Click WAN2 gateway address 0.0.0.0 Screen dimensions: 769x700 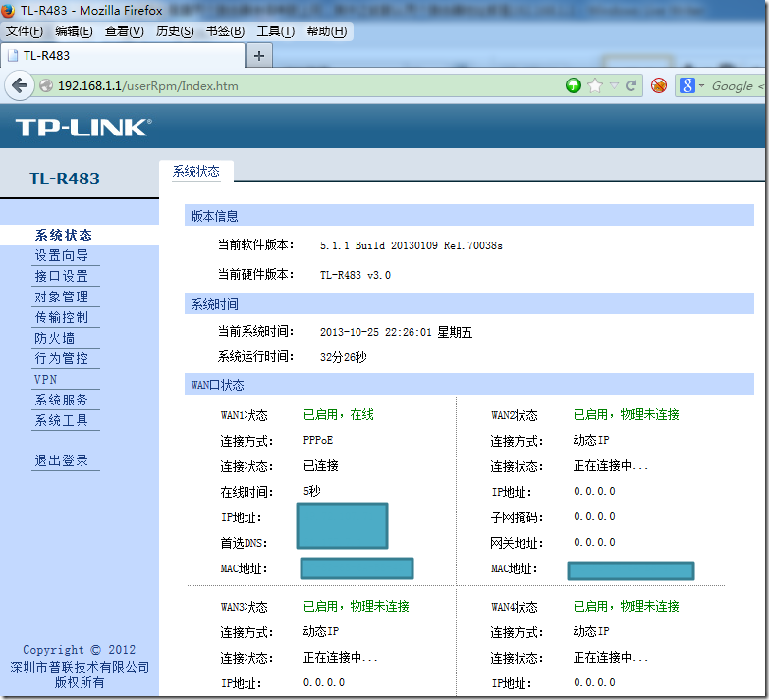coord(594,542)
